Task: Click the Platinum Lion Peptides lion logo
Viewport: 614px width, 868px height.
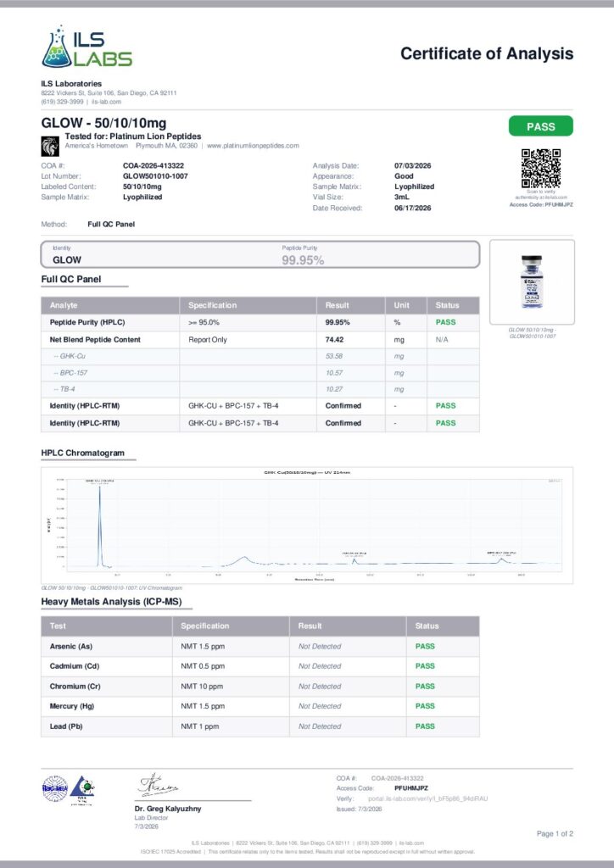Action: [x=50, y=146]
